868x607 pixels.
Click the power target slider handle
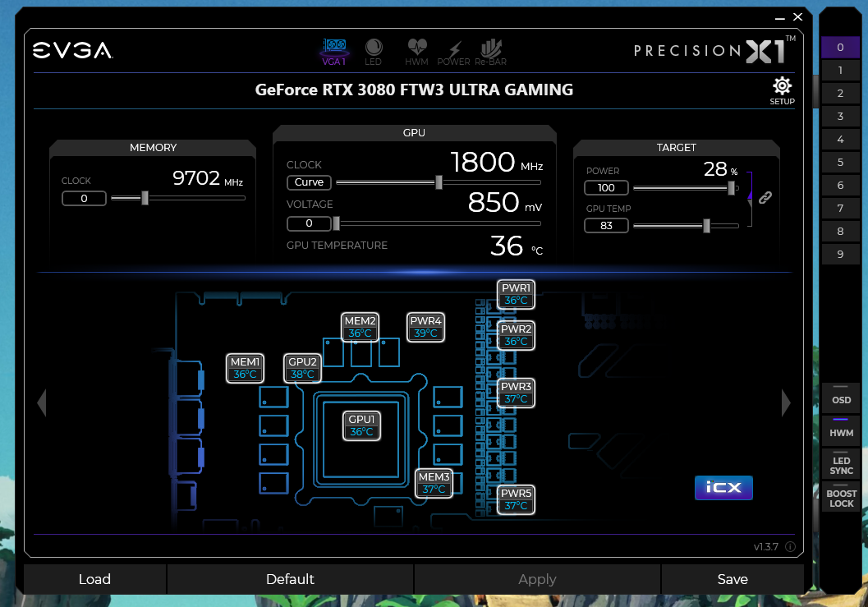tap(731, 188)
